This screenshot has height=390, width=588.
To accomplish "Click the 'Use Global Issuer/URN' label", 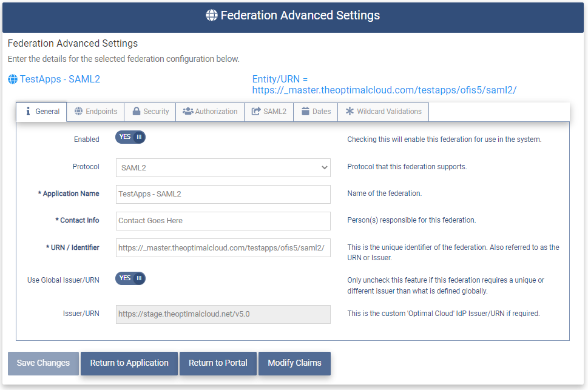I will coord(63,280).
